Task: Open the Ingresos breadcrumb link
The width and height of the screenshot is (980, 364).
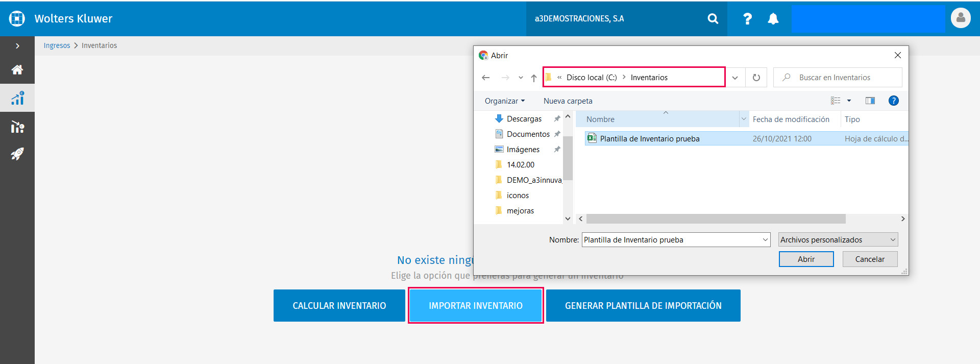Action: [57, 45]
